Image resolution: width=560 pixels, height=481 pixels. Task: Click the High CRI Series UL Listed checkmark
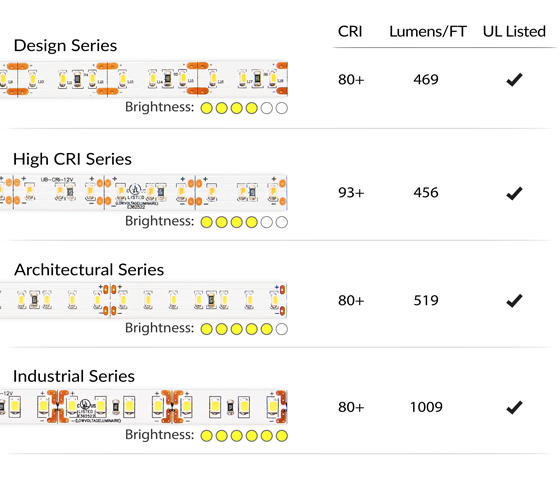pyautogui.click(x=514, y=193)
